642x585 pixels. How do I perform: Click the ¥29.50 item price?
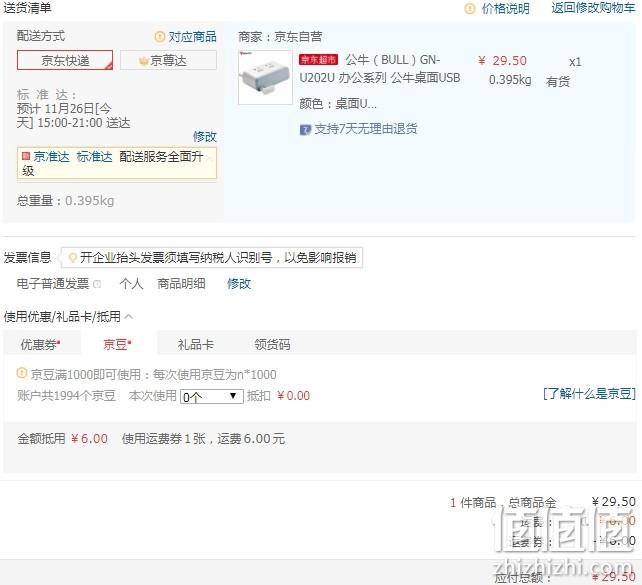point(502,61)
